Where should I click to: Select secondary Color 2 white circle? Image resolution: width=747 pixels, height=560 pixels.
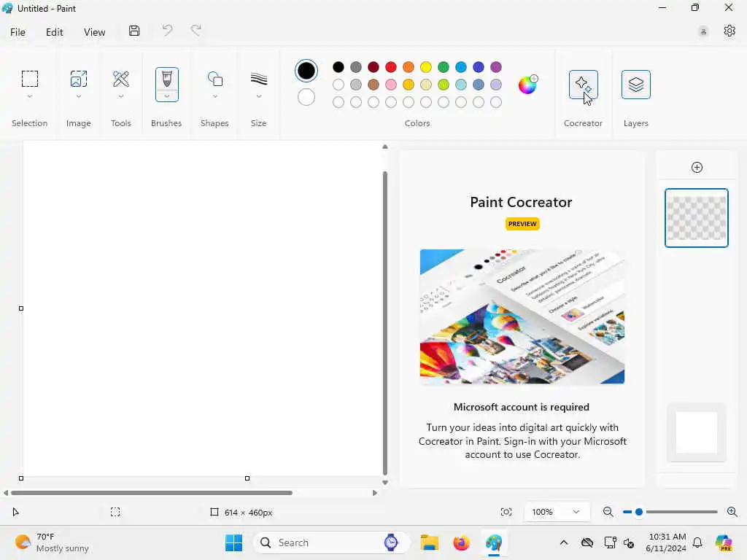(x=306, y=97)
